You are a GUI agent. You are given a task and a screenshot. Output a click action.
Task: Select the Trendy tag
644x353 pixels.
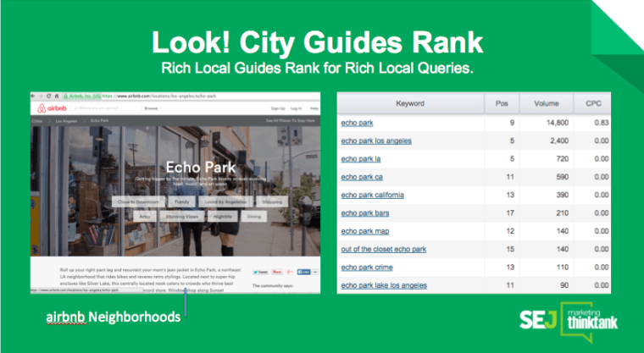pos(181,202)
